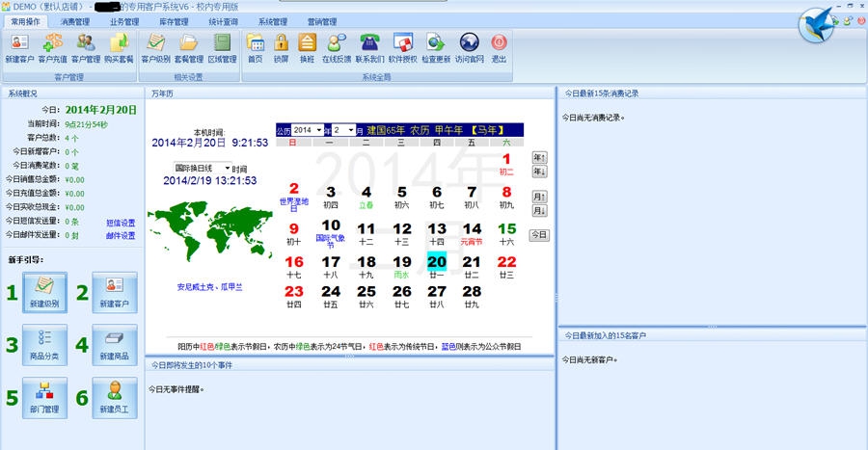Click the 今日 today button
The height and width of the screenshot is (450, 868).
539,234
